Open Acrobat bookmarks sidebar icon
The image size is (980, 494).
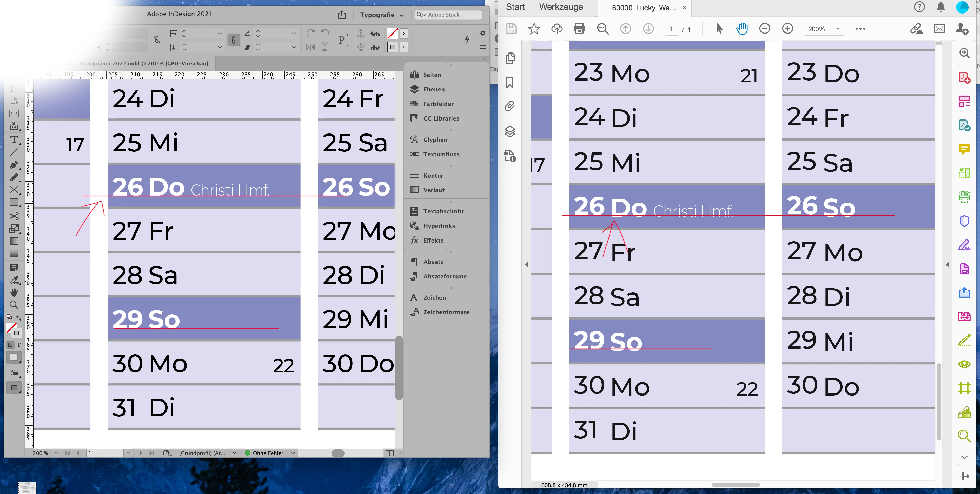[510, 82]
